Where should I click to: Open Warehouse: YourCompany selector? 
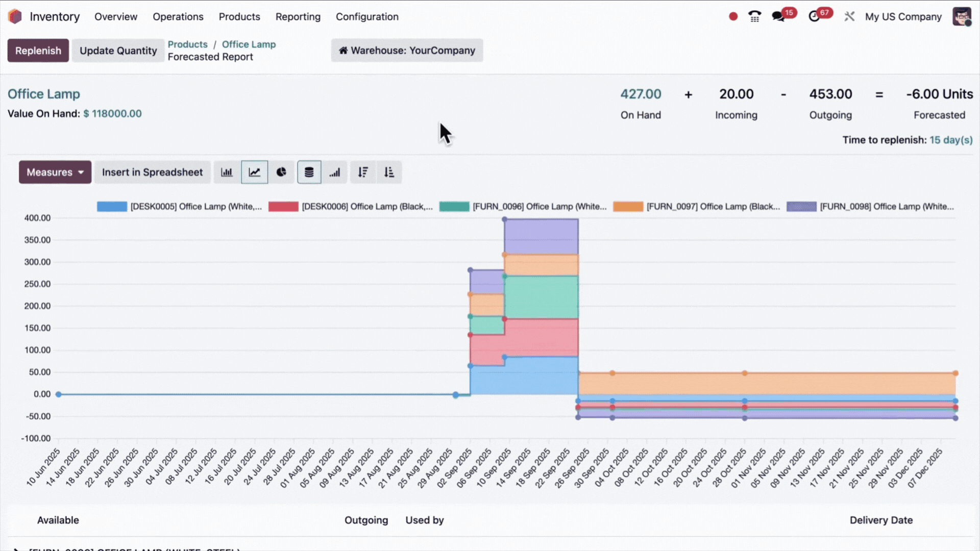407,51
